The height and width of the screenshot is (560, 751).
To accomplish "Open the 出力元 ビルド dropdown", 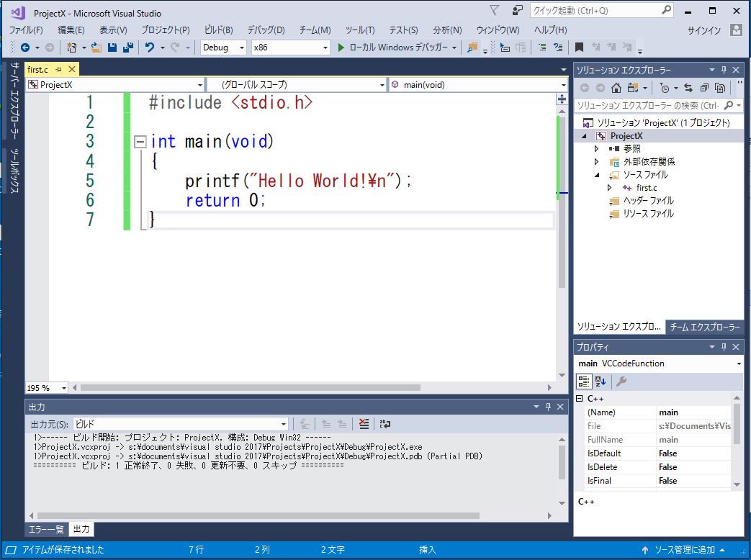I will pos(181,424).
